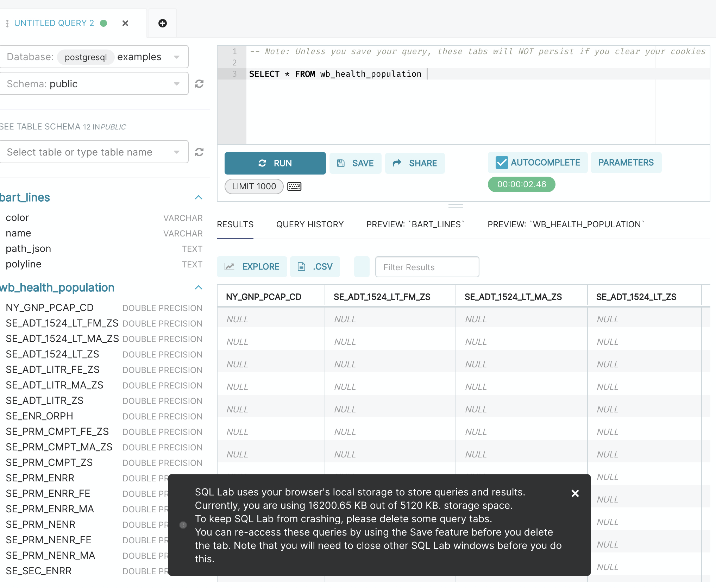
Task: Open the Schema public dropdown
Action: click(x=94, y=84)
